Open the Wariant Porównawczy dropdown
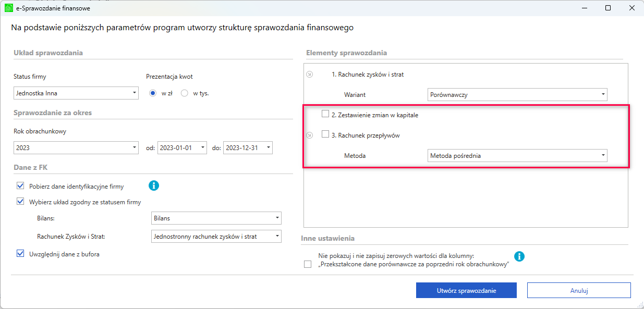Screen dimensions: 644x309 coord(517,95)
